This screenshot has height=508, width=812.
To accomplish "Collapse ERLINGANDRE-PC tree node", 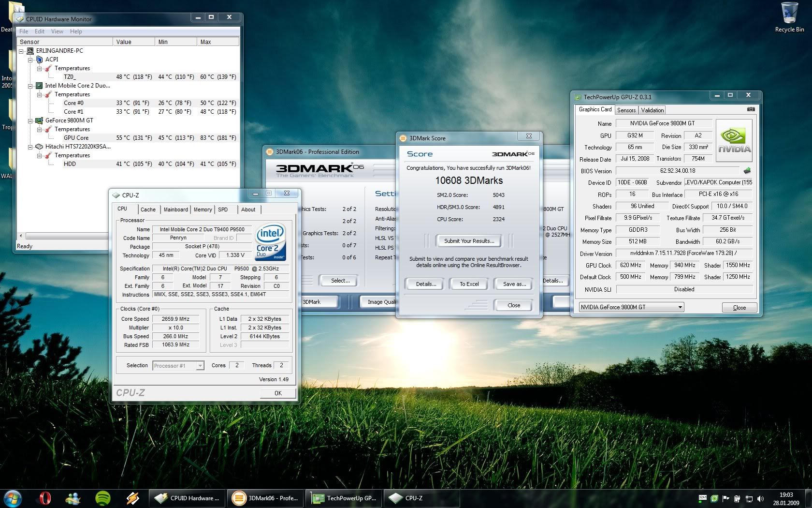I will [x=21, y=51].
